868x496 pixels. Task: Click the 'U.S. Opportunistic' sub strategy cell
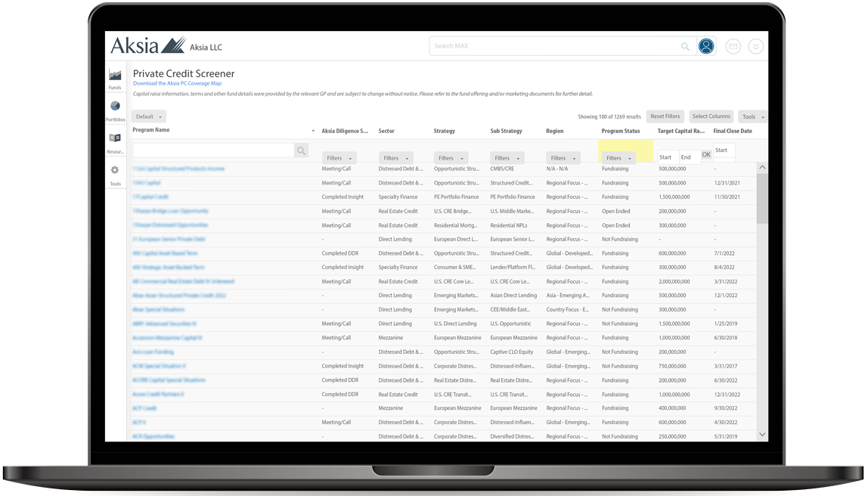pyautogui.click(x=510, y=324)
